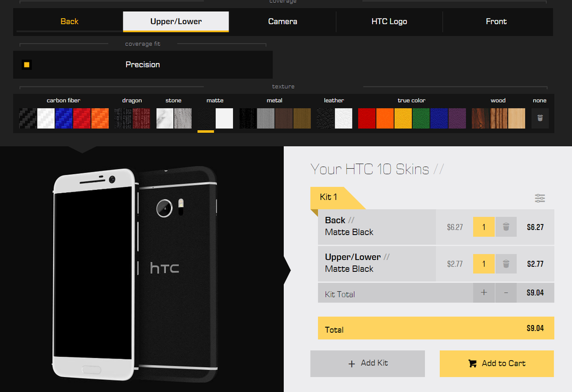The height and width of the screenshot is (392, 572).
Task: Edit quantity of Upper/Lower skin
Action: 484,264
